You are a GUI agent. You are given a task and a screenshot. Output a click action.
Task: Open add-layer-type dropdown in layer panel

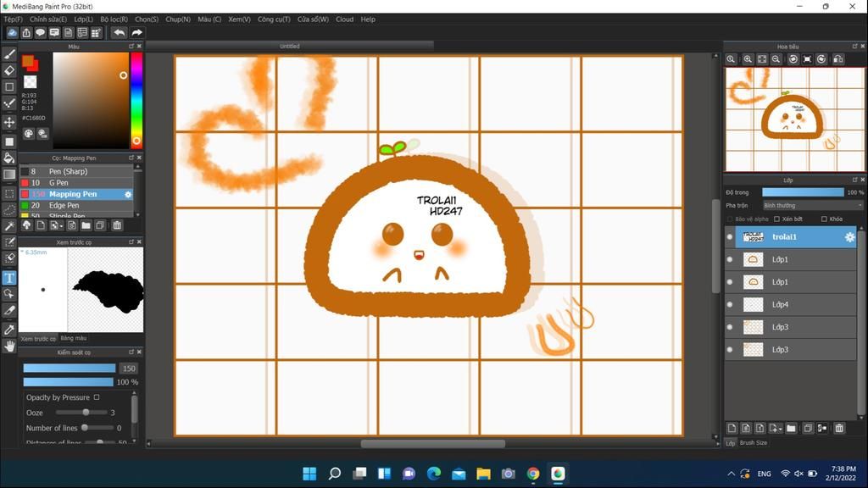[x=776, y=428]
